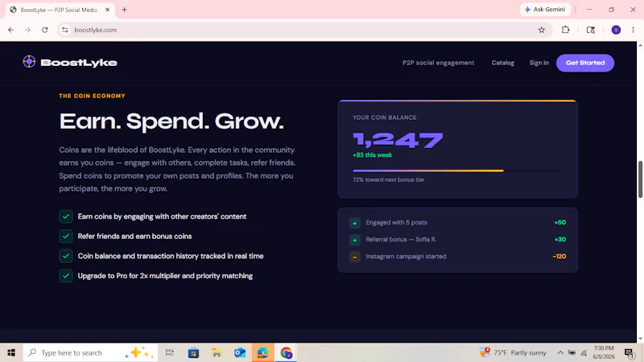Click the -120 transaction amount
The height and width of the screenshot is (362, 644).
tap(559, 256)
